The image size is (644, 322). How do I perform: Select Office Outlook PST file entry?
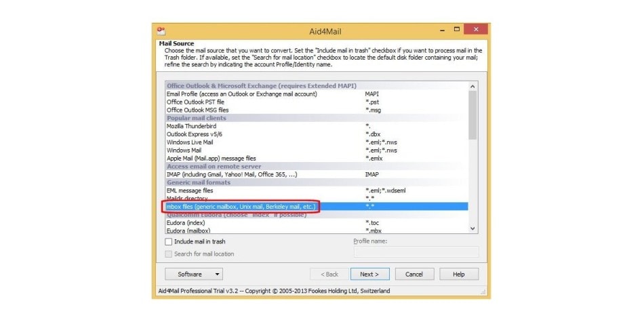click(x=198, y=102)
